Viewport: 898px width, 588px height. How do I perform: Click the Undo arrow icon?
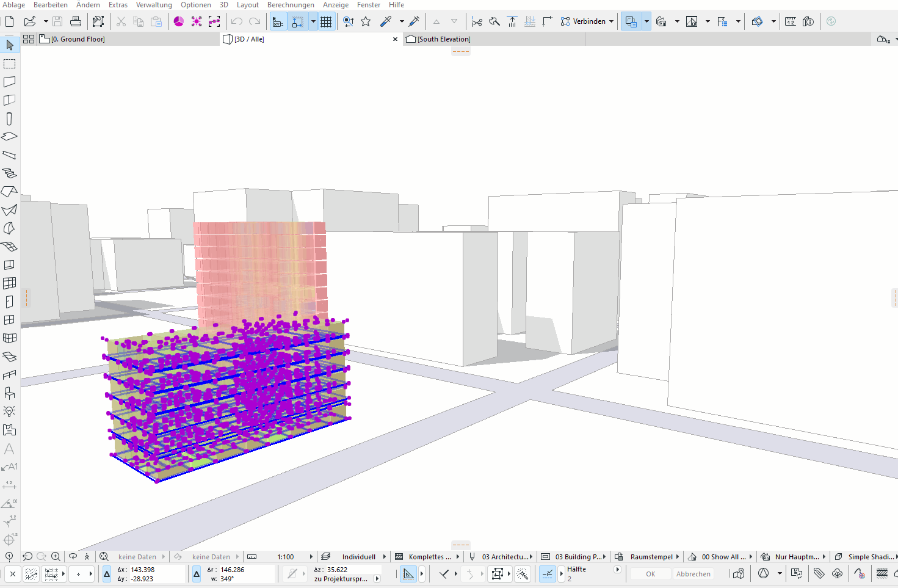(236, 21)
